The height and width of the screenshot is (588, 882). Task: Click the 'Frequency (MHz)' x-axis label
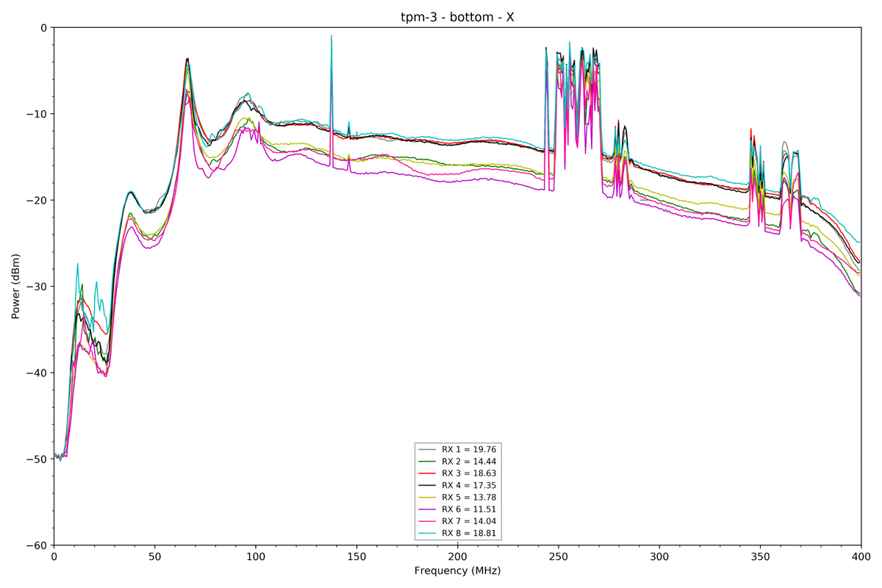point(457,571)
